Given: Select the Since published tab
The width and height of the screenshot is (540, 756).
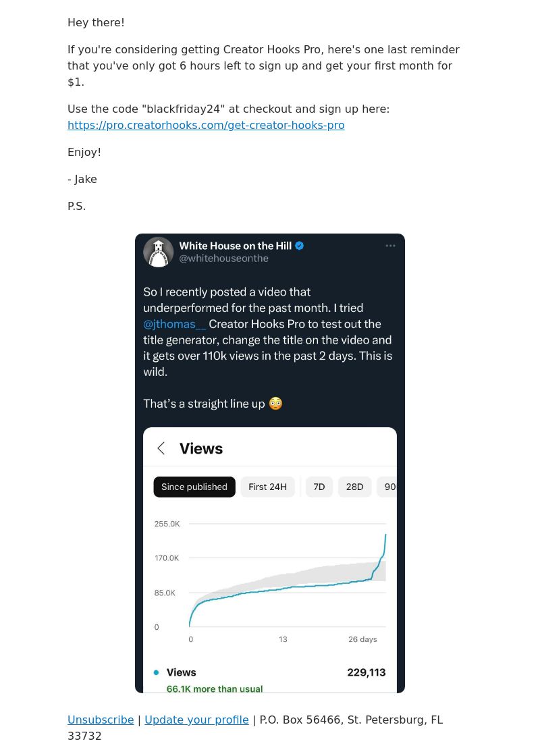Looking at the screenshot, I should pos(194,487).
